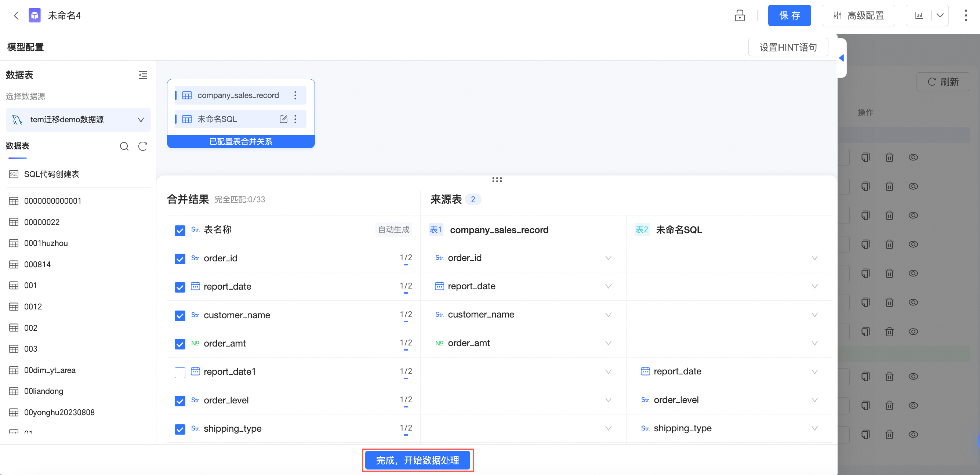The height and width of the screenshot is (475, 980).
Task: Click the 保存 button
Action: click(x=789, y=16)
